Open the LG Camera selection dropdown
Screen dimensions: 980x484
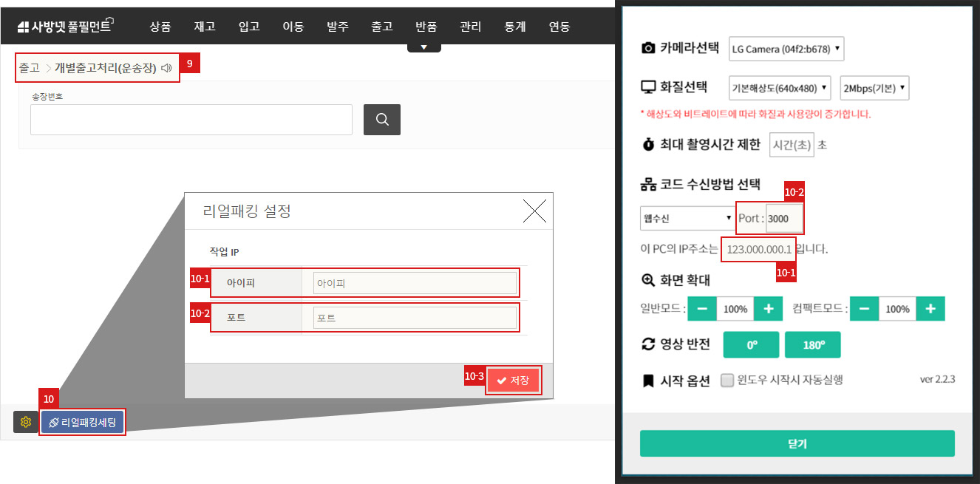785,47
